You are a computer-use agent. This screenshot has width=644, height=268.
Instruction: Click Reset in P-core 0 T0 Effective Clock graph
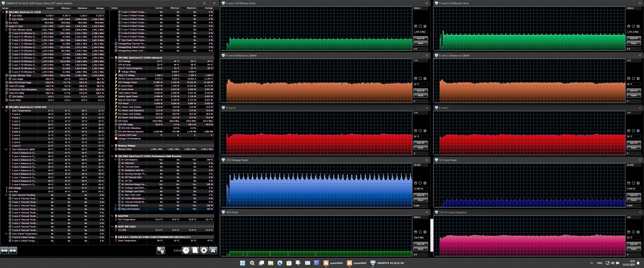pos(633,43)
